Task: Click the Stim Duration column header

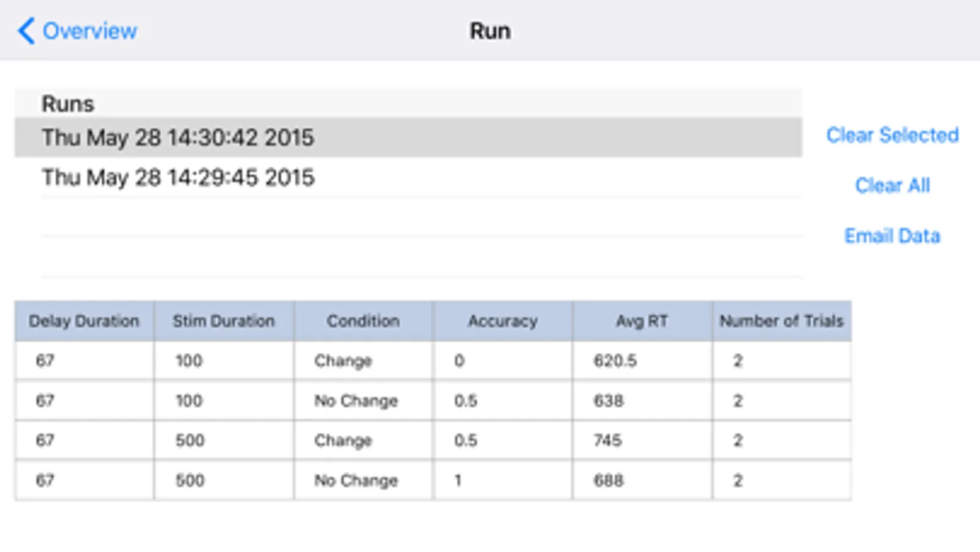Action: 224,321
